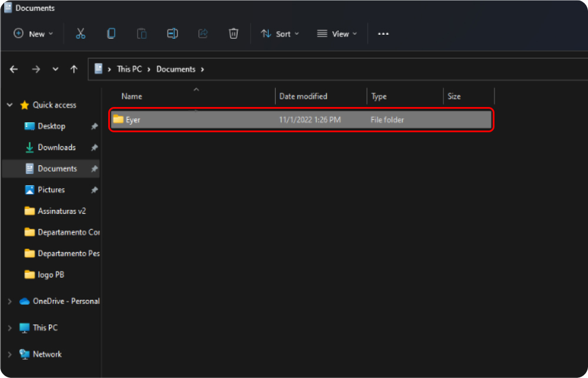This screenshot has height=378, width=588.
Task: Click the Cut scissors icon
Action: [x=81, y=34]
